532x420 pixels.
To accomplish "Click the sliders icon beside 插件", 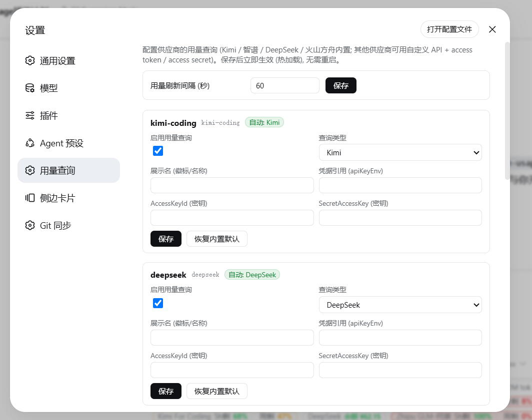I will pyautogui.click(x=30, y=115).
